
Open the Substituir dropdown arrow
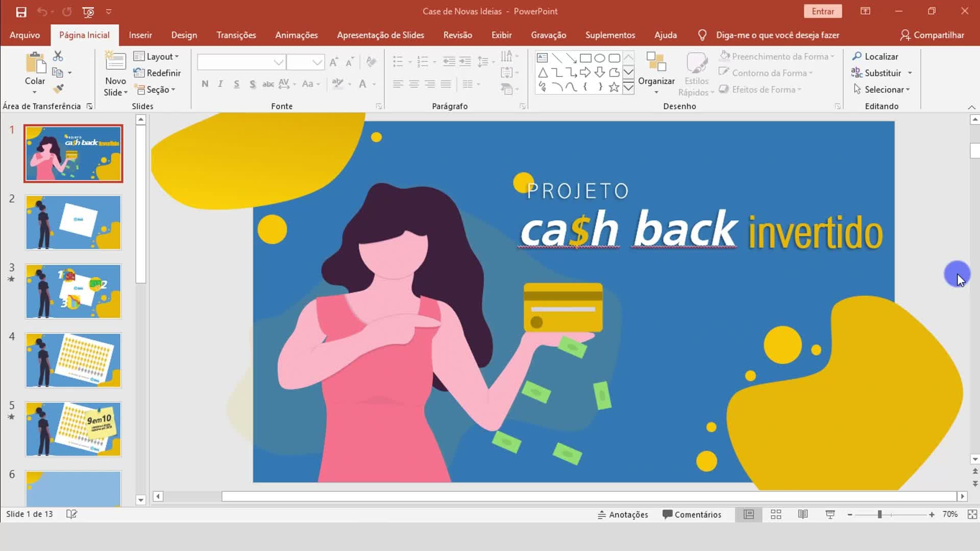pos(910,73)
